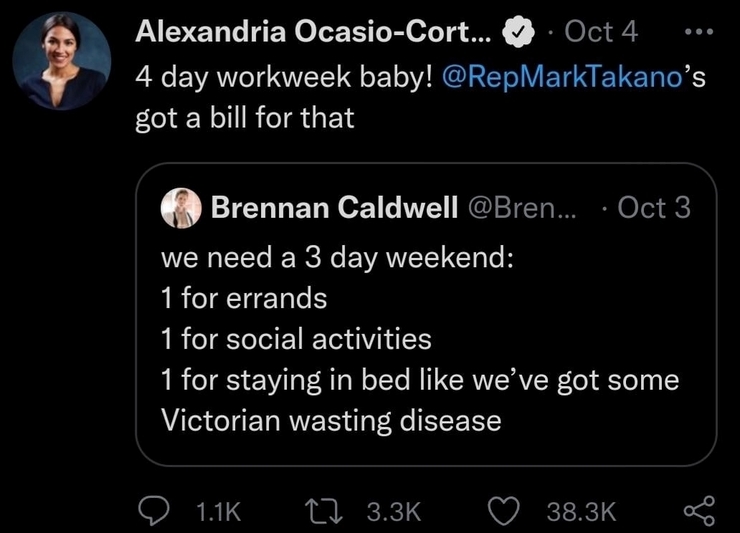Open the three-dot more options menu
740x533 pixels.
[x=699, y=32]
